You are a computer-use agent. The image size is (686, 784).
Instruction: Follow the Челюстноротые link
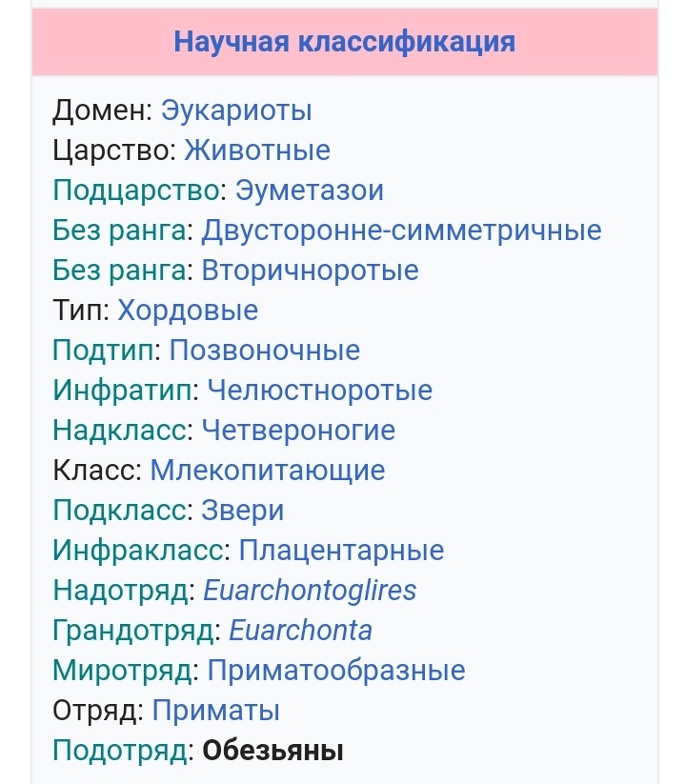(x=319, y=391)
